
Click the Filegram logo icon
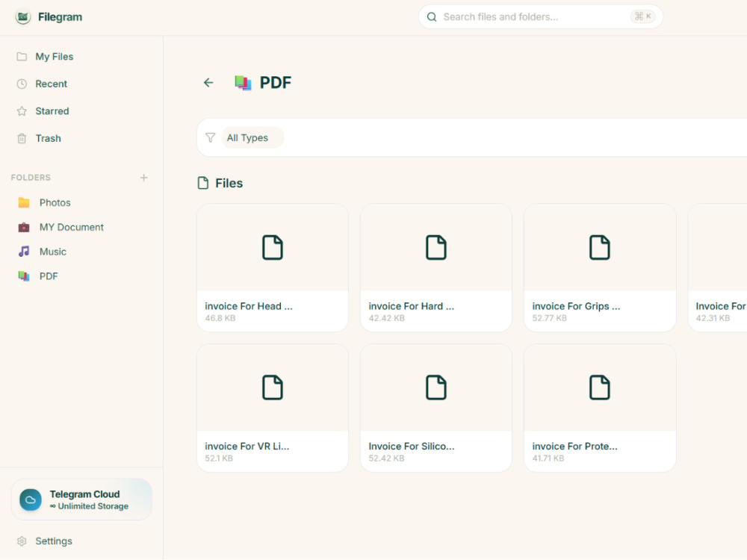(x=23, y=17)
